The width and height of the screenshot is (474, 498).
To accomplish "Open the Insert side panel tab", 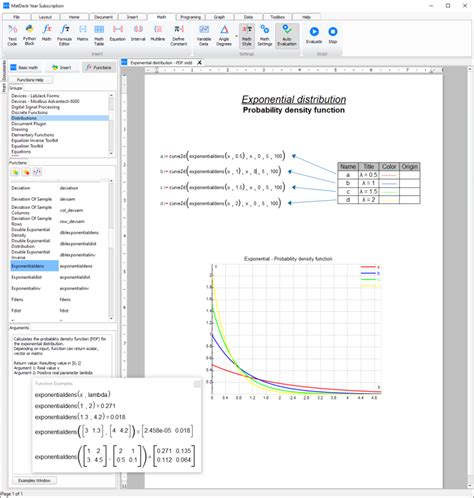I will click(x=62, y=68).
